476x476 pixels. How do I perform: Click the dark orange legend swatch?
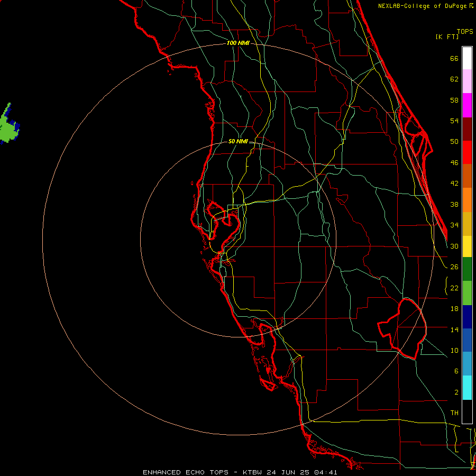click(x=467, y=176)
